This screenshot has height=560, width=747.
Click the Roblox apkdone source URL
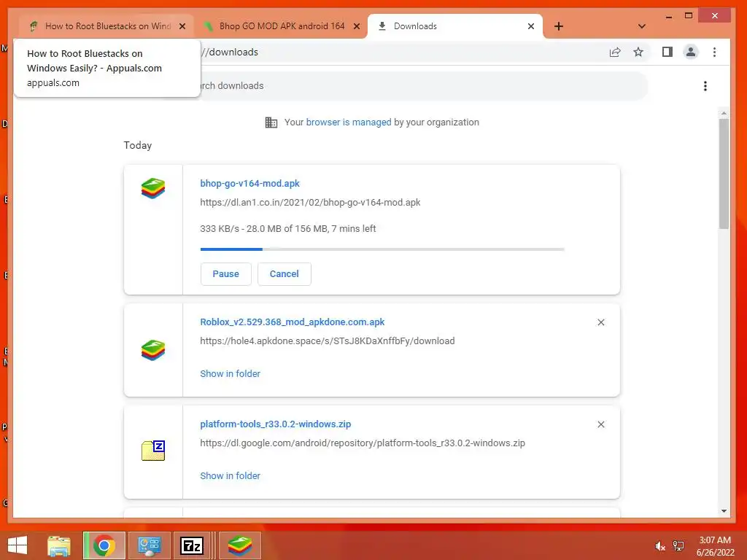(328, 341)
